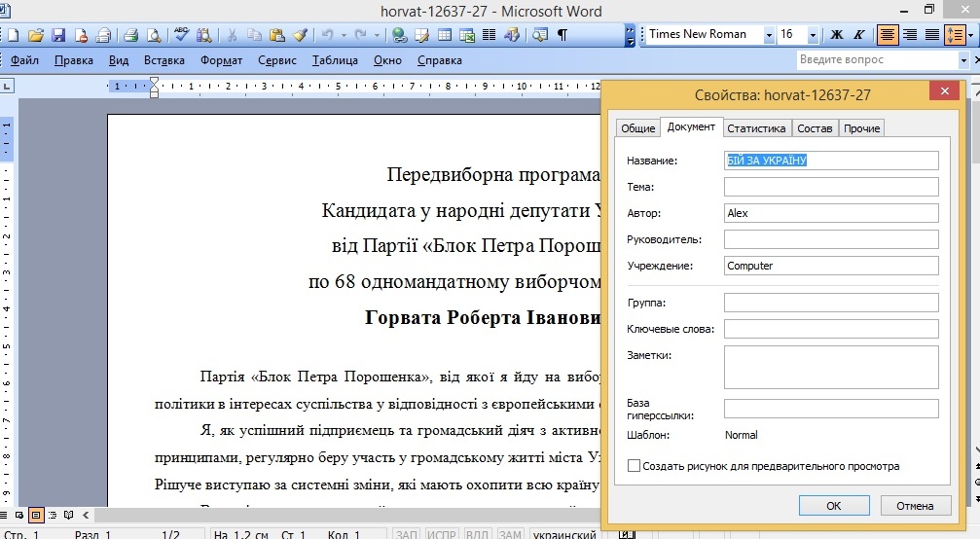Select the Format Painter brush

300,35
